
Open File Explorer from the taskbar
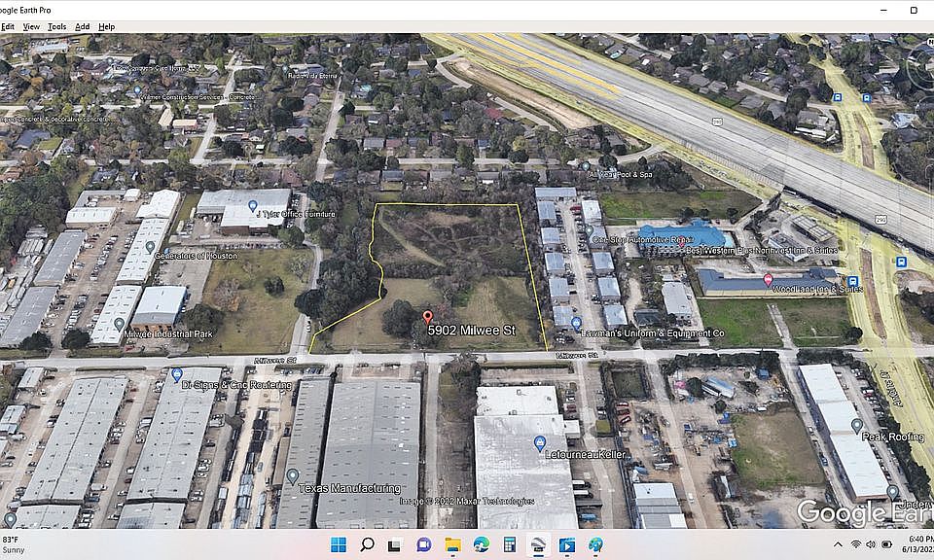[452, 544]
